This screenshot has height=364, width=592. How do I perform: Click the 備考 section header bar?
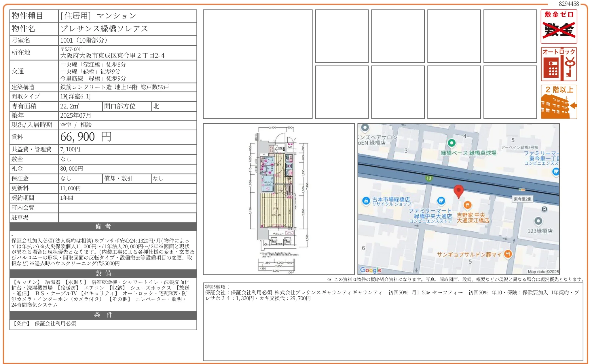(x=103, y=226)
